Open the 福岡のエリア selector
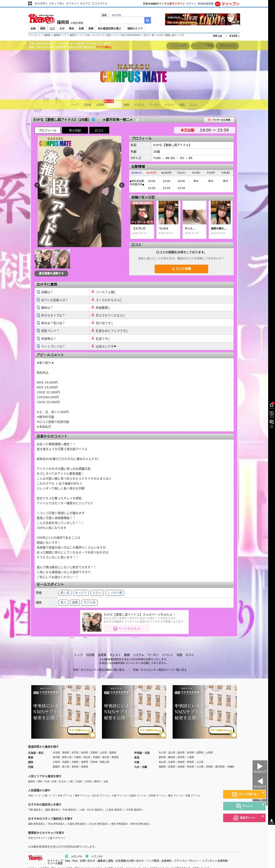275x868 pixels. (x=135, y=29)
